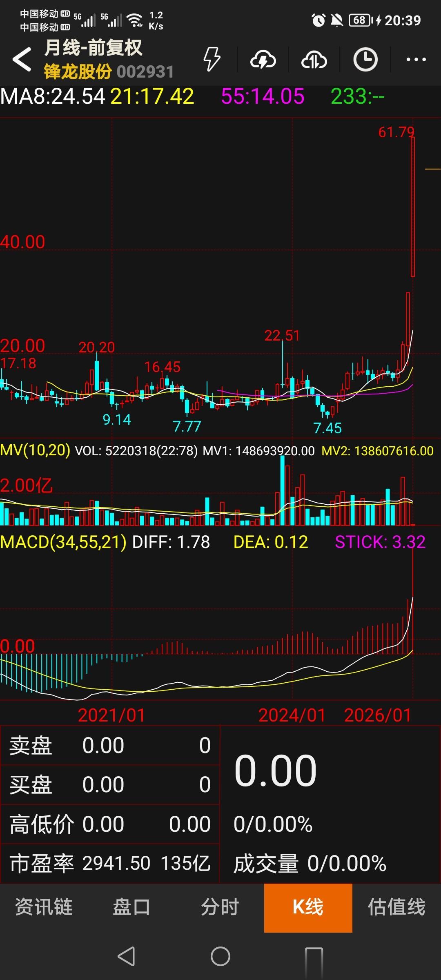
Task: Go back using the left arrow
Action: click(x=22, y=59)
